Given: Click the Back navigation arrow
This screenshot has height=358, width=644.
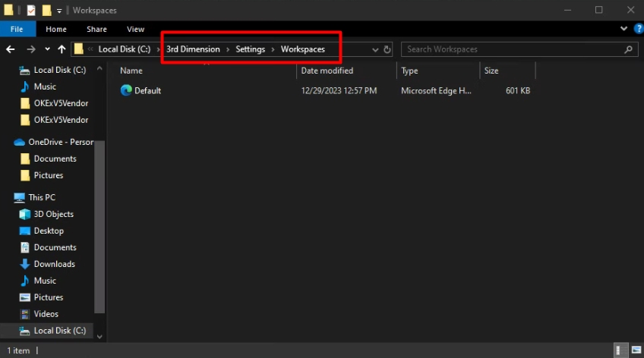Looking at the screenshot, I should coord(11,49).
